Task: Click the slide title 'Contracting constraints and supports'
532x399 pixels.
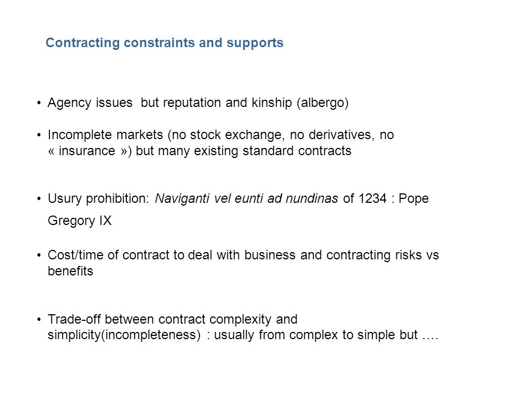Action: click(x=165, y=43)
